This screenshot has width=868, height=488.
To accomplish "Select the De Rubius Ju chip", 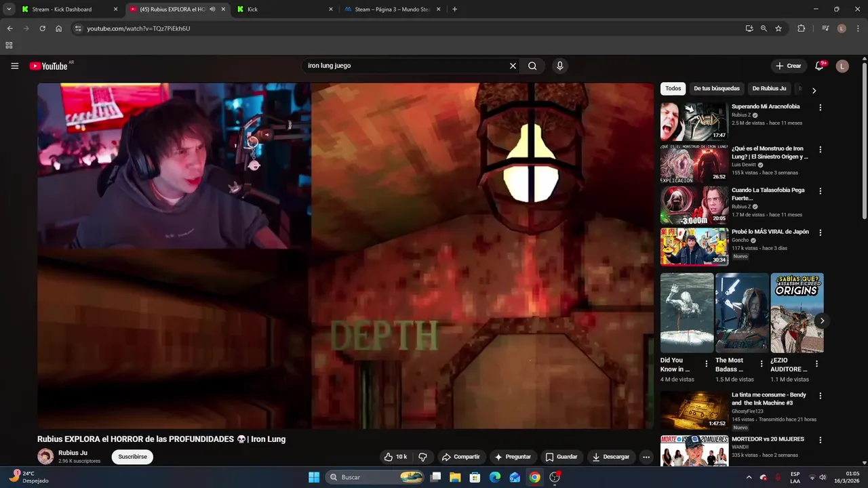I will coord(769,89).
